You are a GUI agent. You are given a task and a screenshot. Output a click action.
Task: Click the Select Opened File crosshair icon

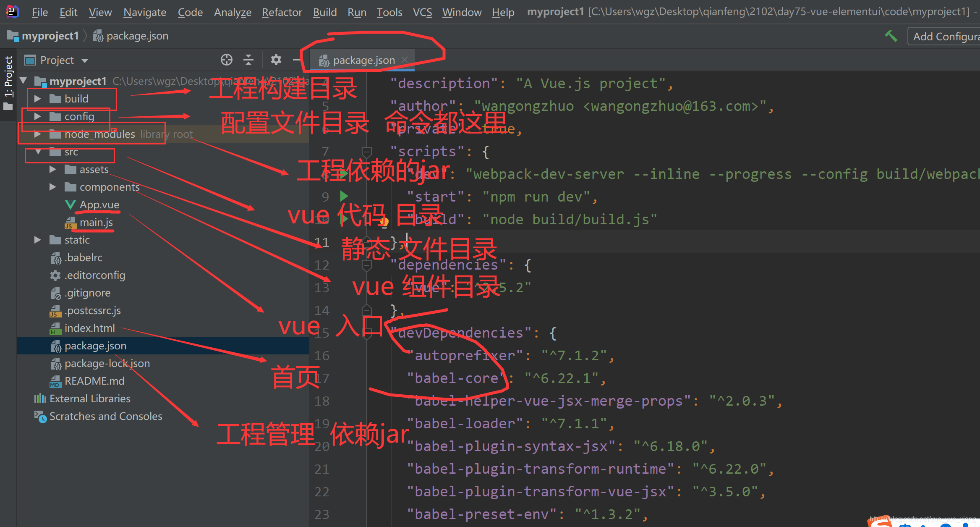[226, 60]
